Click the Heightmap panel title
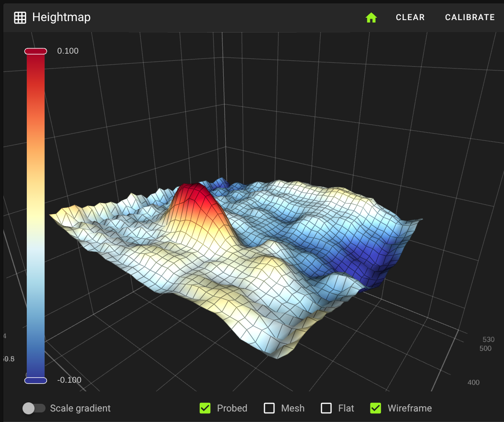 61,17
